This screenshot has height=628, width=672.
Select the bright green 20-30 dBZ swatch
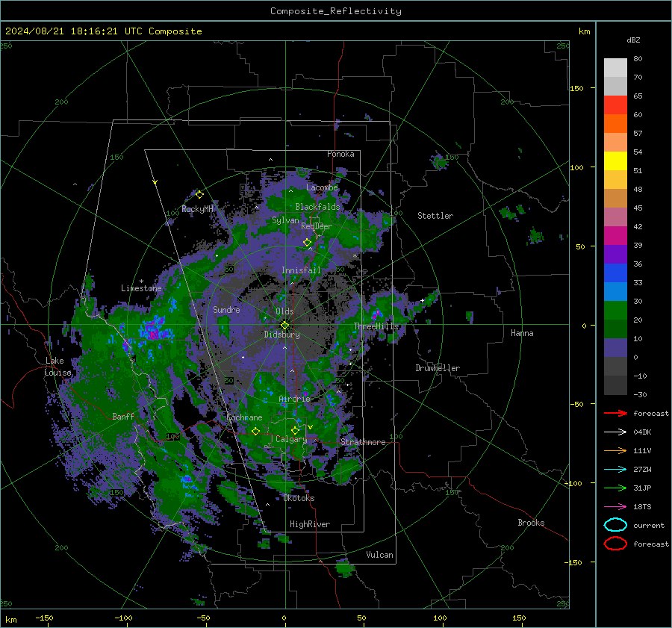(x=615, y=311)
